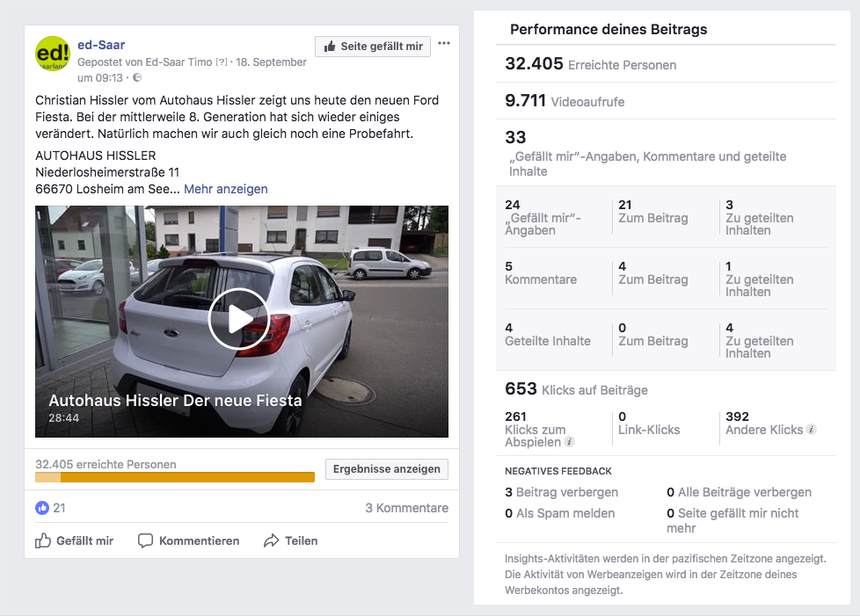Click '653 Klicks auf Beiträge' statistic
Screen dimensions: 860x616
[577, 389]
